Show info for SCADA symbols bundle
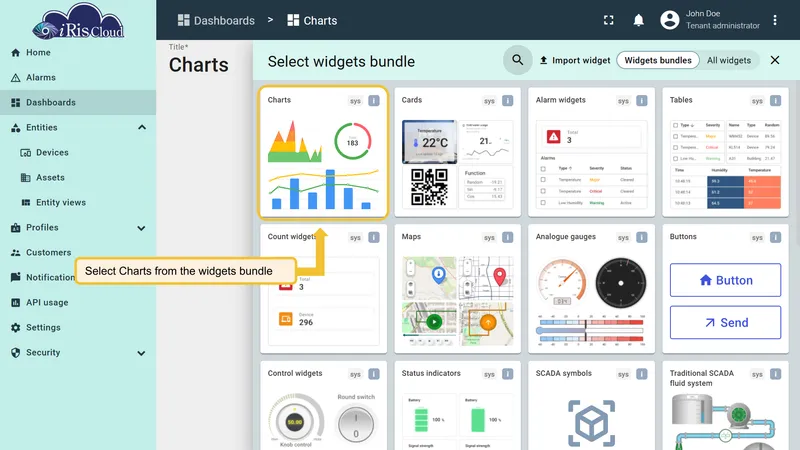Screen dimensions: 800x450 [x=641, y=374]
